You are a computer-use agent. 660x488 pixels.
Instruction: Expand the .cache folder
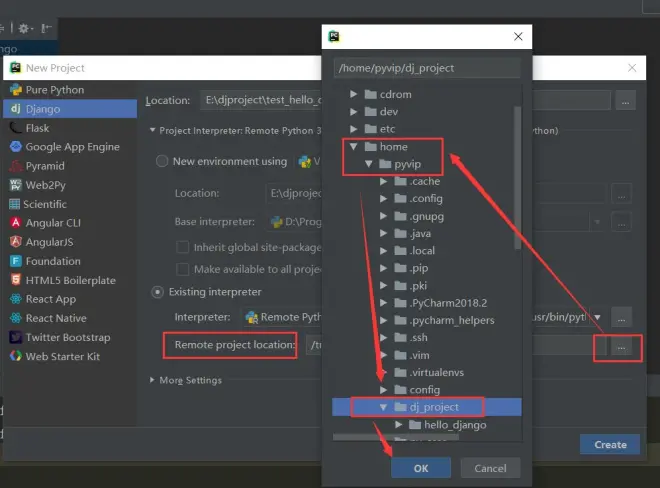click(x=383, y=181)
